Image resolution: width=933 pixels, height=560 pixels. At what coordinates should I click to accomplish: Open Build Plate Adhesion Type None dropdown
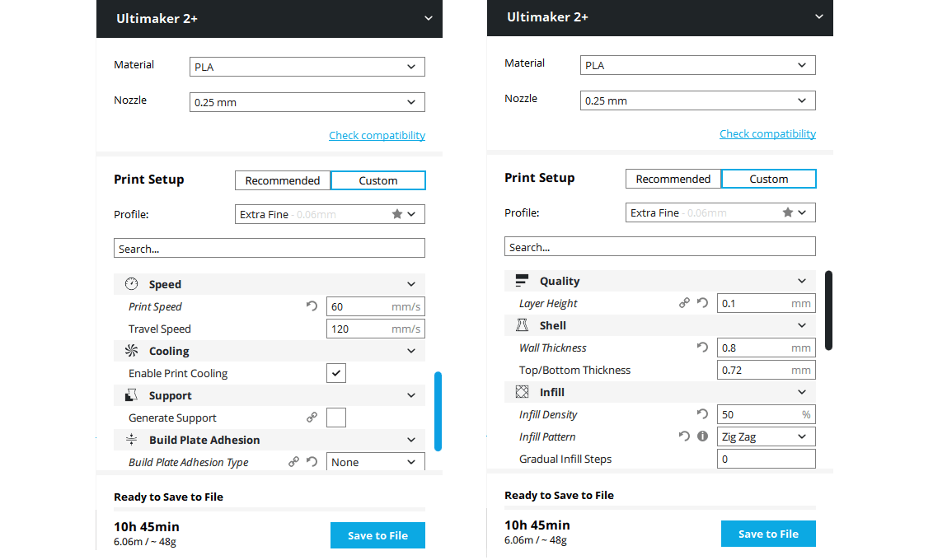(x=376, y=462)
